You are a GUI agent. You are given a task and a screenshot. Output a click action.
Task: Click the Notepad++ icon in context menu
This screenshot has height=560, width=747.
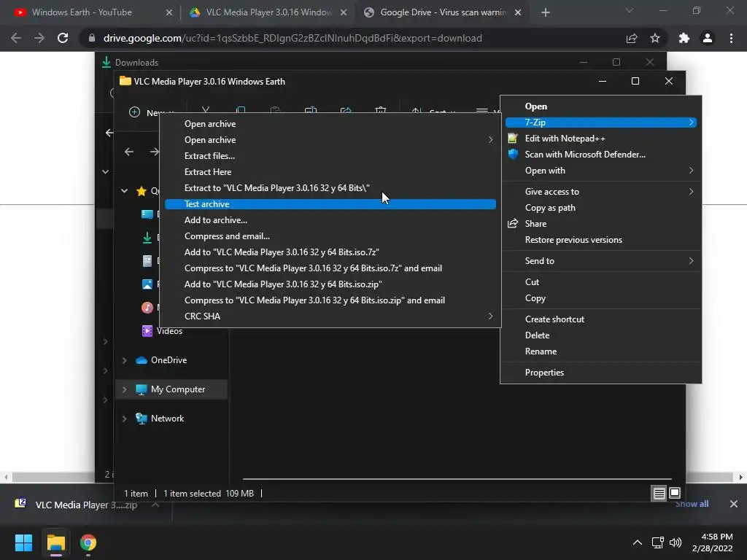click(513, 139)
